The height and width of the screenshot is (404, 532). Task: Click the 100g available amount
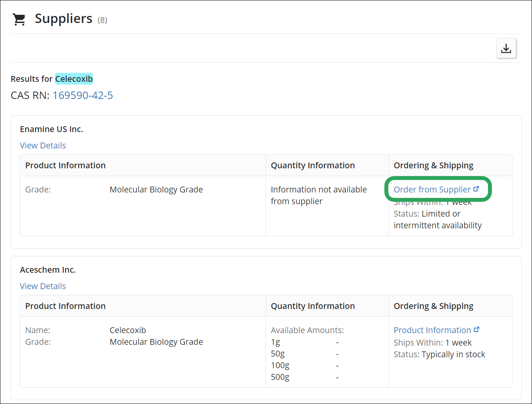tap(280, 365)
